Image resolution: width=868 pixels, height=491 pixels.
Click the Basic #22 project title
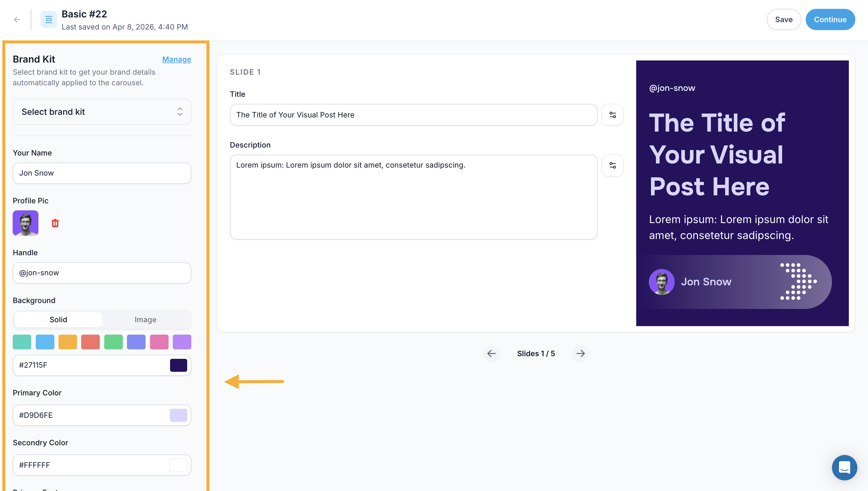tap(84, 14)
